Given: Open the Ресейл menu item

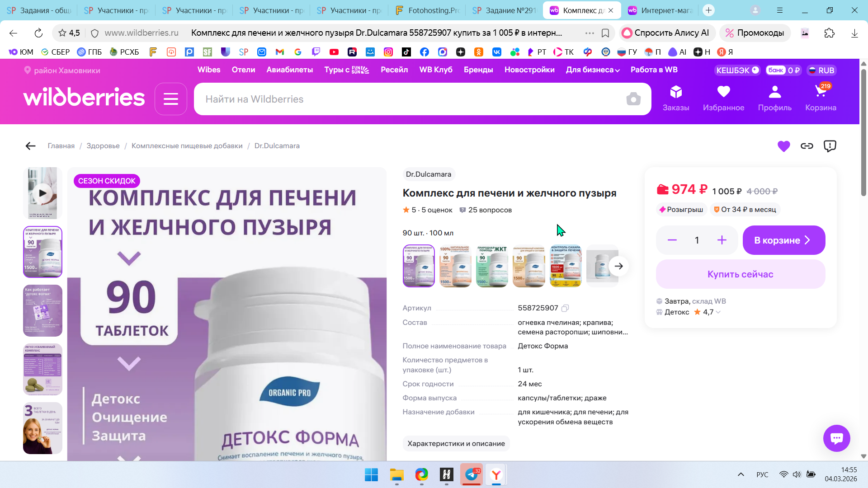Looking at the screenshot, I should tap(394, 70).
